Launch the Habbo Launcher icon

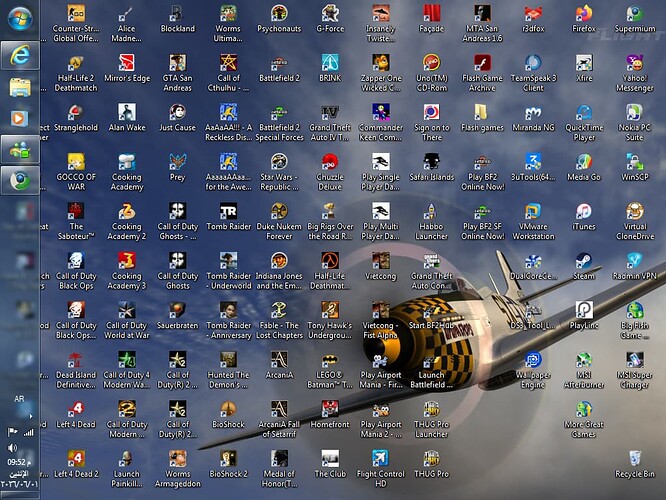pos(432,222)
